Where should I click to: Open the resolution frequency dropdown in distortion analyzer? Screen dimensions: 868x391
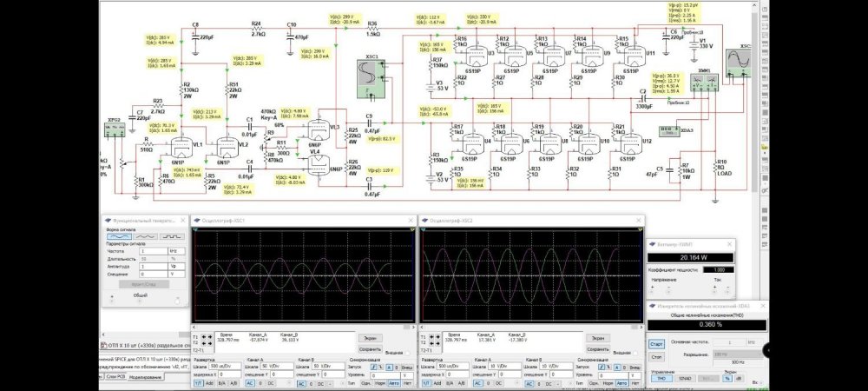coord(738,355)
